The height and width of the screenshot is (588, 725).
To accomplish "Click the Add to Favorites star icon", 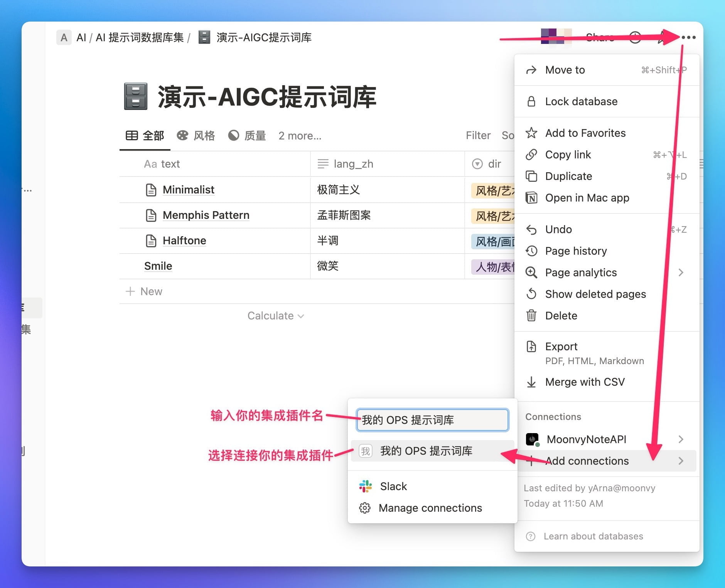I will coord(531,133).
